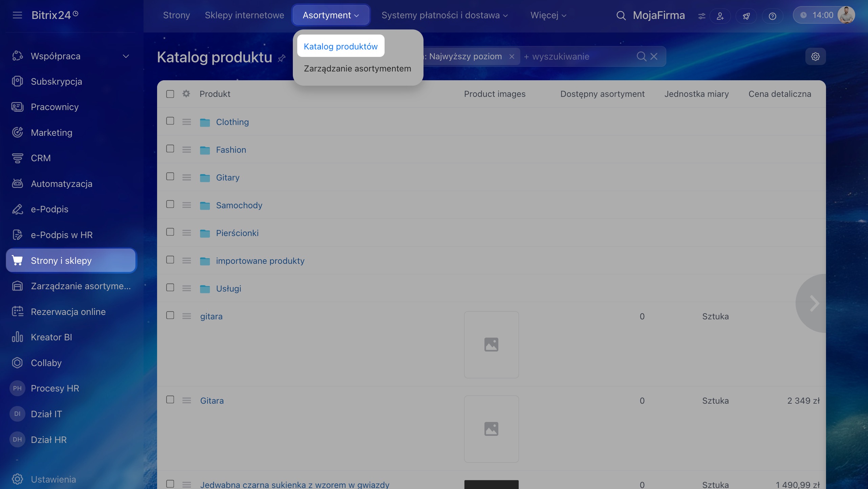Viewport: 868px width, 489px height.
Task: Open the hamburger menu next to Bitrix24
Action: click(17, 15)
